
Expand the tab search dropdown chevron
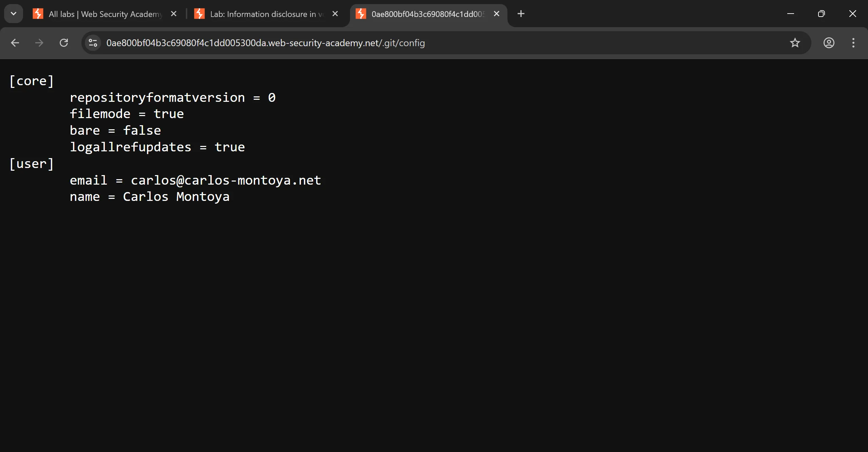pyautogui.click(x=14, y=14)
